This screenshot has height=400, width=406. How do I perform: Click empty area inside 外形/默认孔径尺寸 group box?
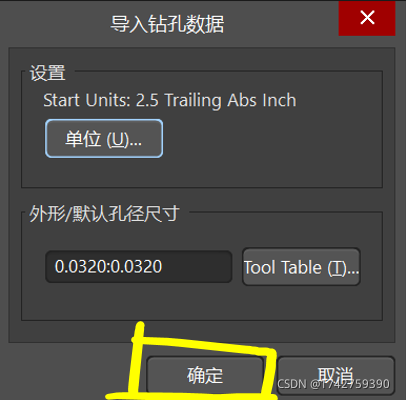[x=200, y=303]
